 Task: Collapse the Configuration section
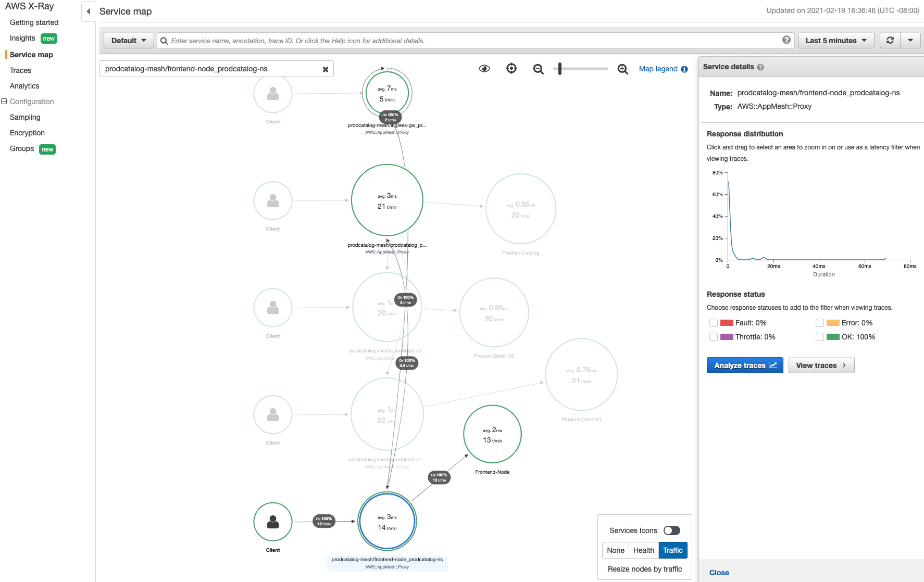(x=4, y=102)
